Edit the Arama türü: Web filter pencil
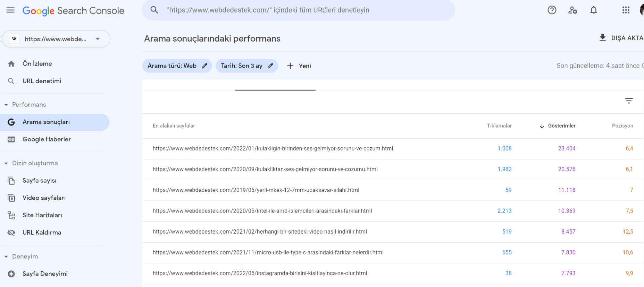 (204, 66)
